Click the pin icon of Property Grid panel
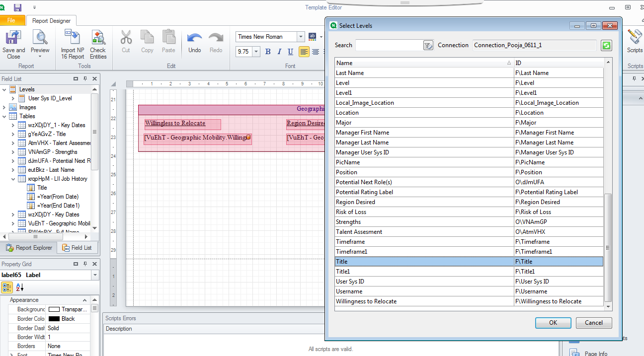Image resolution: width=644 pixels, height=356 pixels. (85, 264)
